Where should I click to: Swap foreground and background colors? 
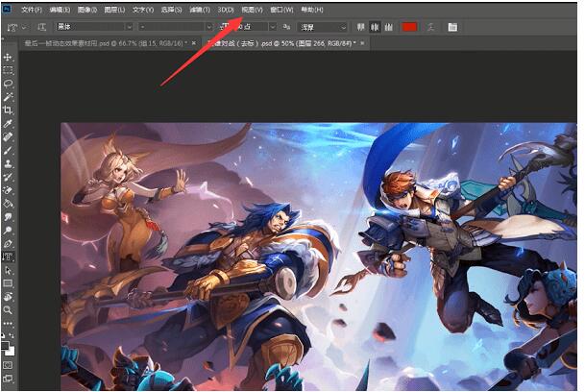12,335
